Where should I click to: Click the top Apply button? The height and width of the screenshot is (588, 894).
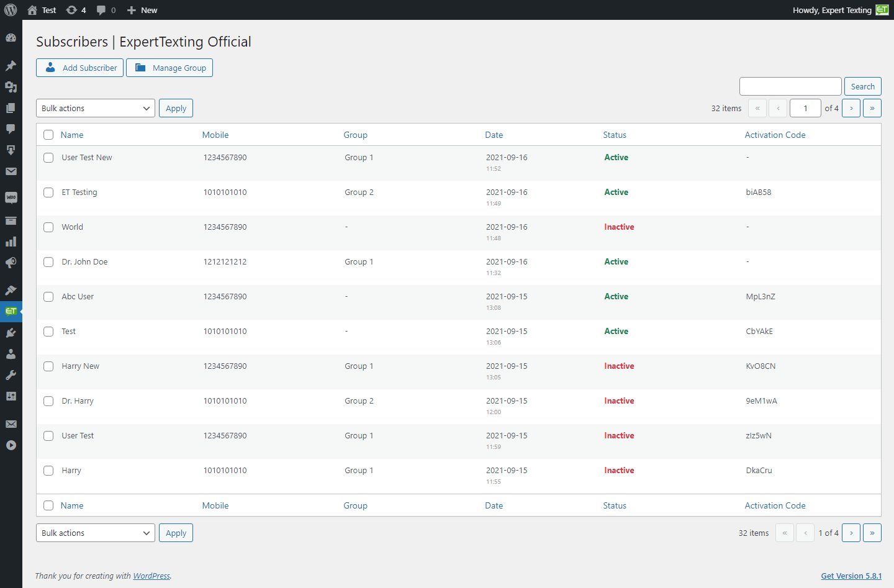coord(176,108)
